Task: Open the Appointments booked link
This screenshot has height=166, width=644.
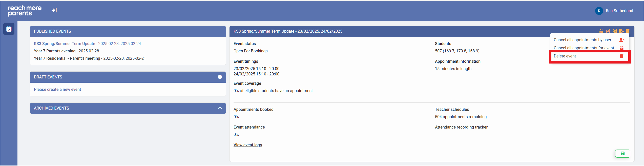Action: click(253, 109)
